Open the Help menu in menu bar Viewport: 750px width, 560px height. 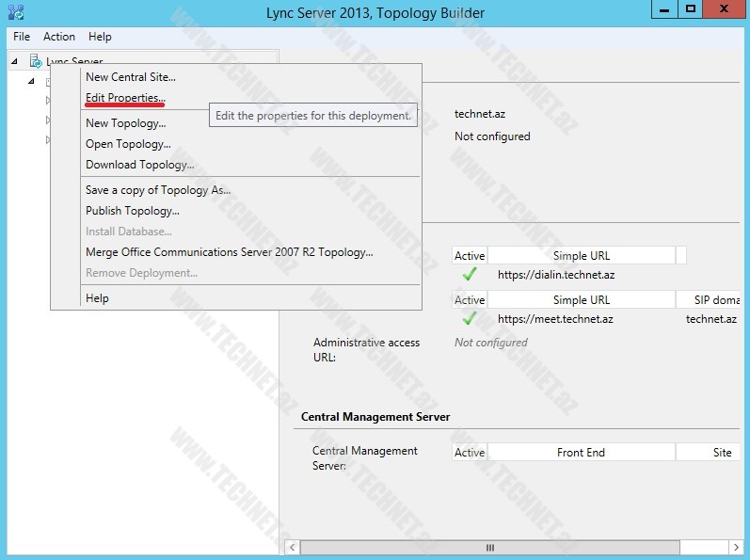click(x=100, y=37)
